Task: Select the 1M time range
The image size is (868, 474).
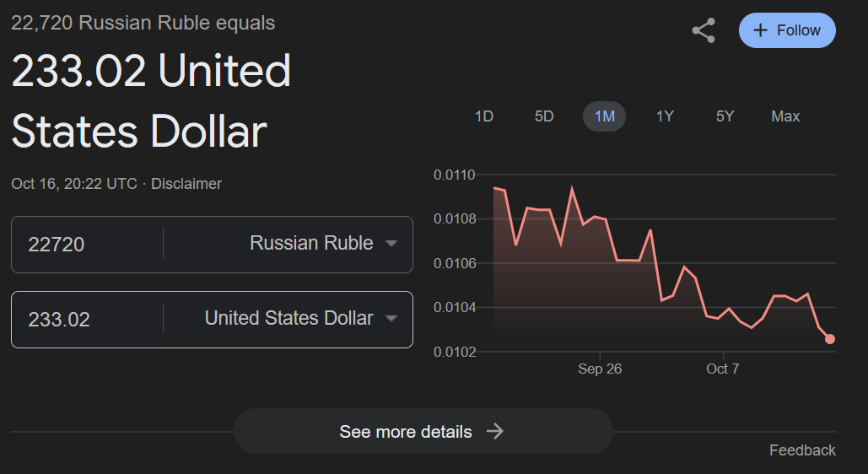Action: tap(604, 116)
